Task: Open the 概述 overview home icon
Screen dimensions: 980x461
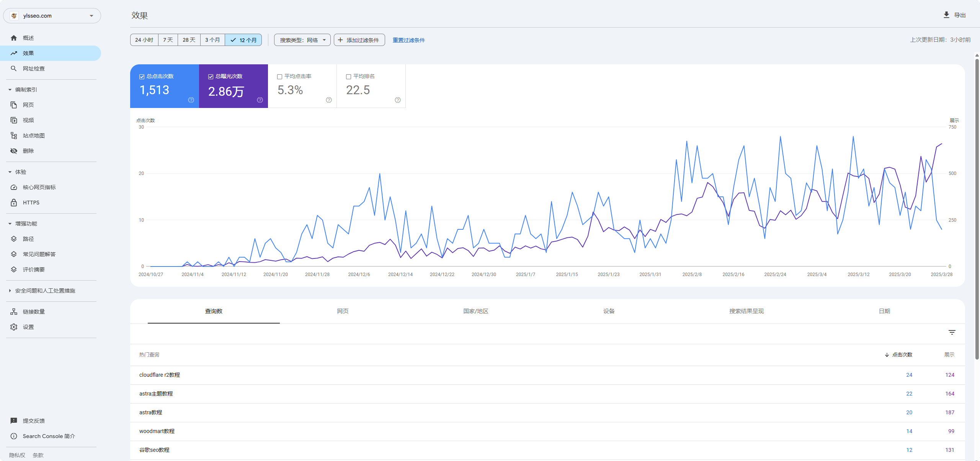Action: [x=14, y=38]
